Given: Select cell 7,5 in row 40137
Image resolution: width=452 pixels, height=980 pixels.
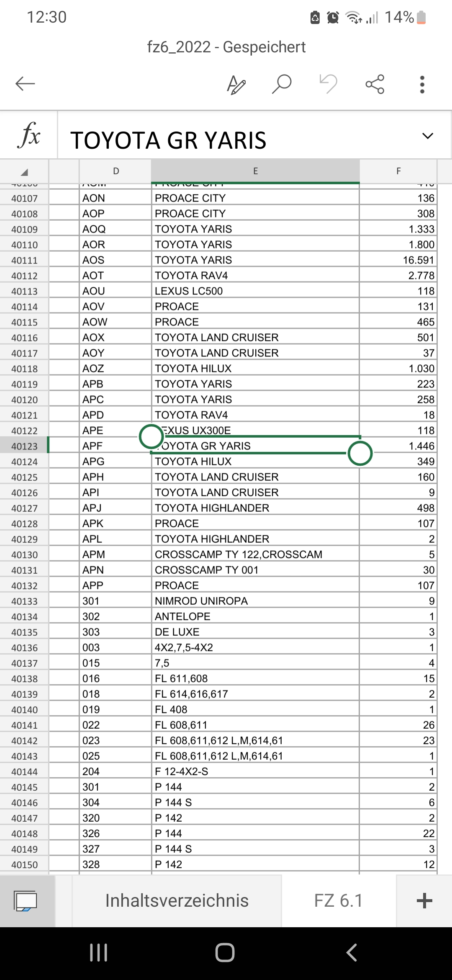Looking at the screenshot, I should pyautogui.click(x=255, y=663).
